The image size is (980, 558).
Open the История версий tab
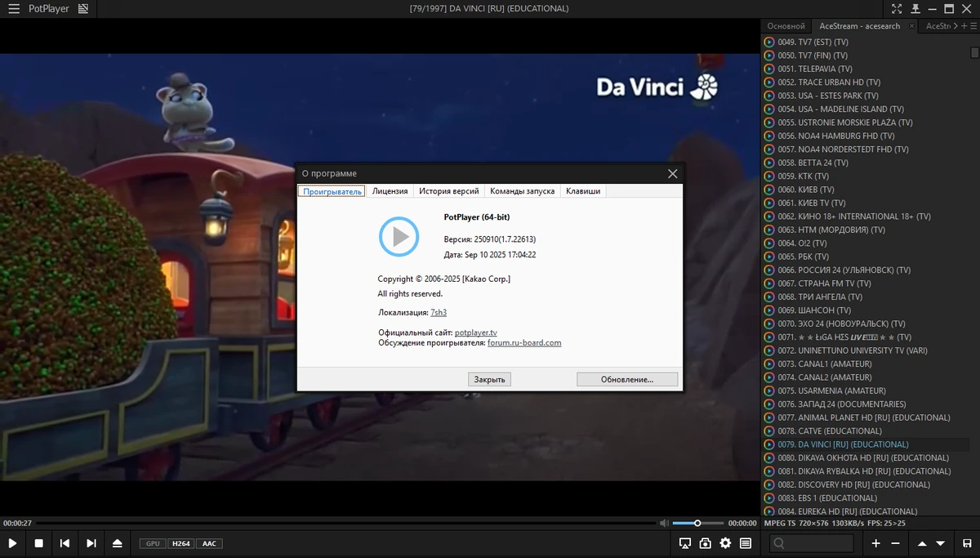coord(448,191)
